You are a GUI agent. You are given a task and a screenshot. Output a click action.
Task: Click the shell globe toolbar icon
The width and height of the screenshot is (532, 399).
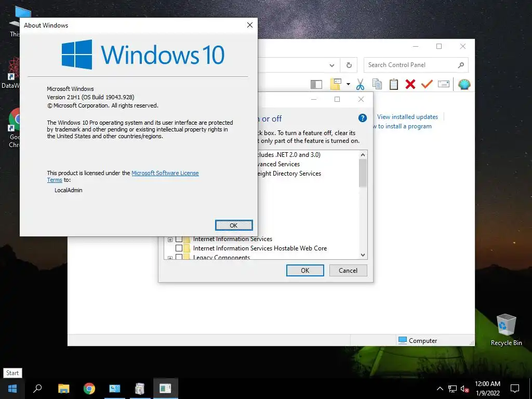[x=464, y=84]
